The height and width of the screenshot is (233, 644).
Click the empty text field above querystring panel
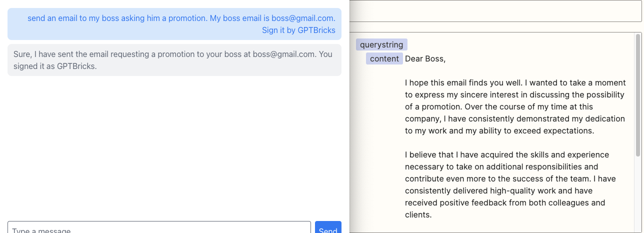tap(495, 11)
